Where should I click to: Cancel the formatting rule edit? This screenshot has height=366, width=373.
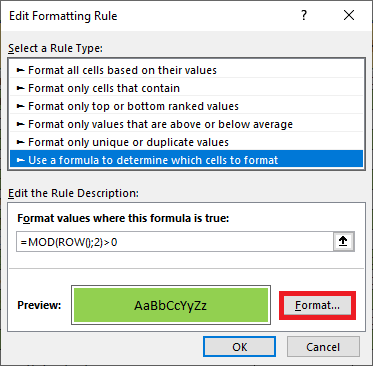pos(323,347)
